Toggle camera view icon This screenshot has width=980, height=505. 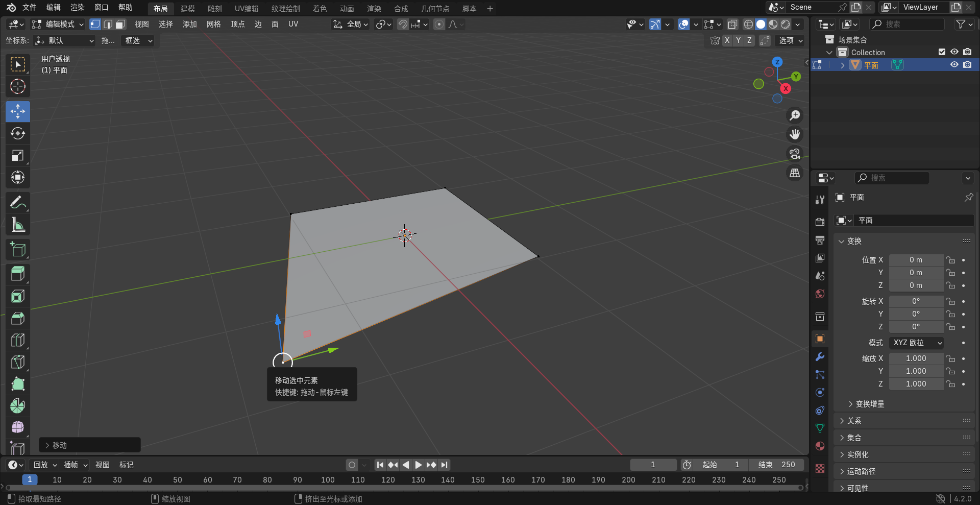(795, 154)
